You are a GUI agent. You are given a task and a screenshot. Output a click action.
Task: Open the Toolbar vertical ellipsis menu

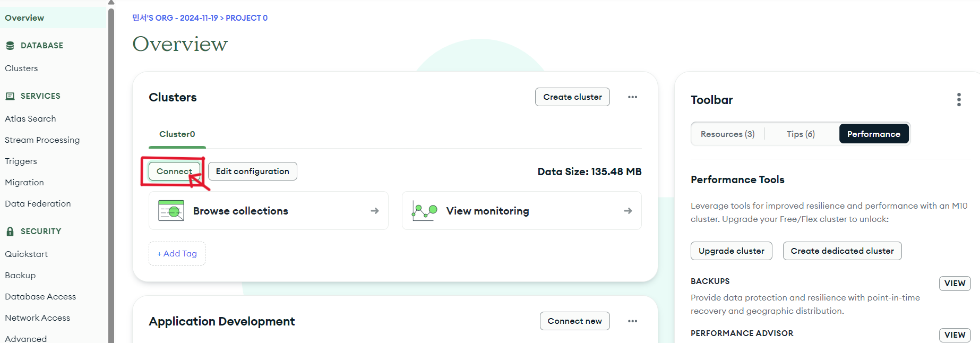pos(959,100)
